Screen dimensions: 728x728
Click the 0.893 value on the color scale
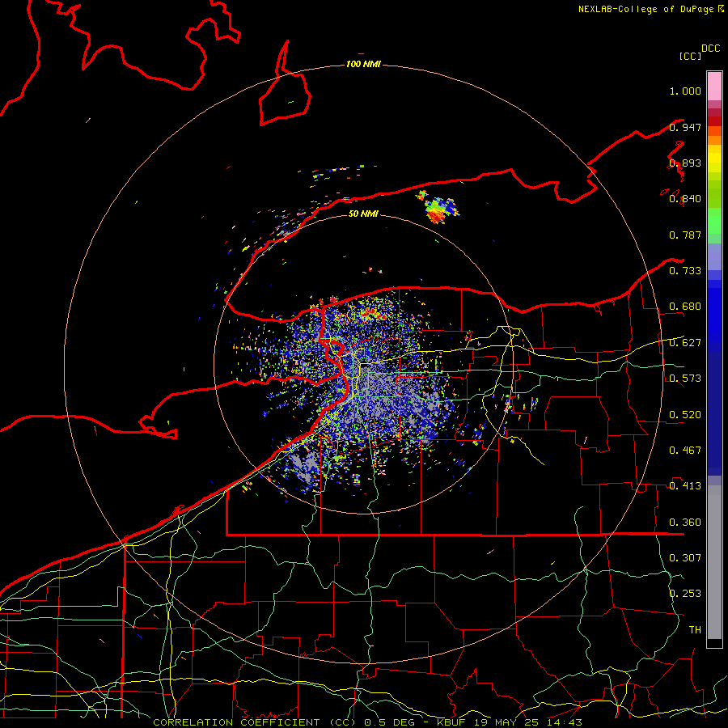click(685, 163)
